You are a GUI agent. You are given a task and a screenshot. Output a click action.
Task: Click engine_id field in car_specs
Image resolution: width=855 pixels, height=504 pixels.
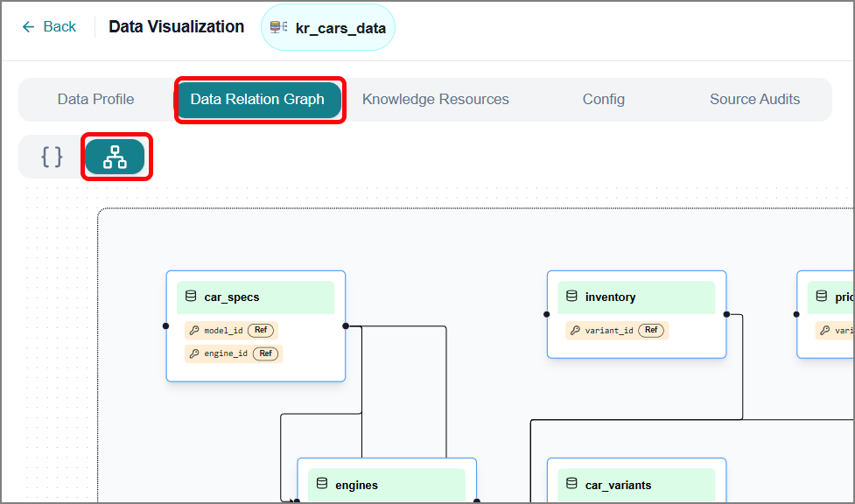pos(234,353)
